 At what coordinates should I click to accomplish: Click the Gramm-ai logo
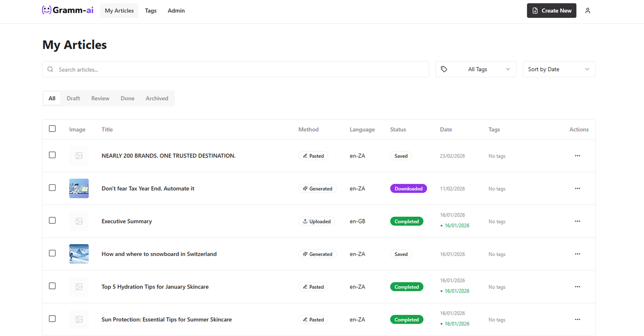click(68, 10)
